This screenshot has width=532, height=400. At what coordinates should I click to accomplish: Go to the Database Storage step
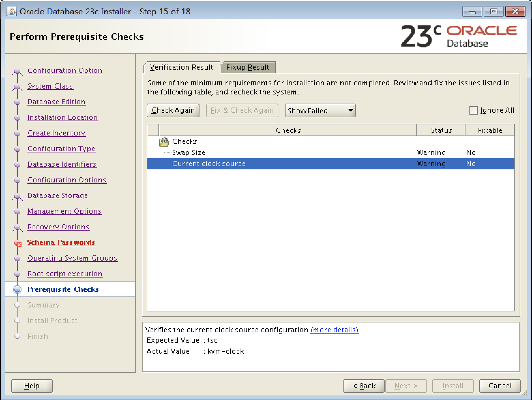click(x=58, y=196)
